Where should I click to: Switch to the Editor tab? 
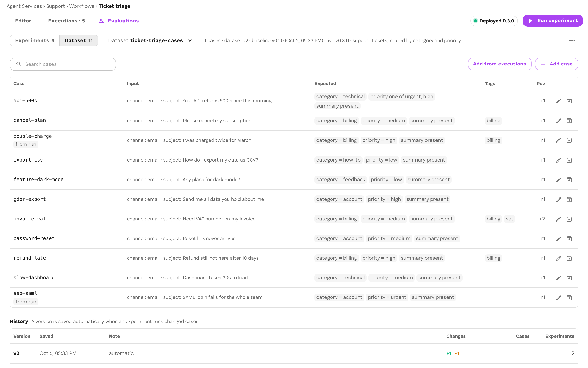(x=23, y=21)
